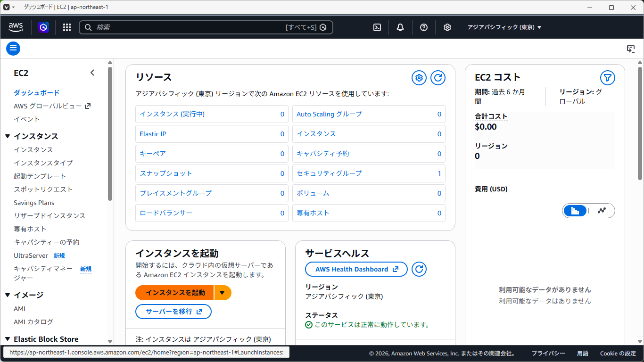Open the EC2 cost filter icon

click(608, 78)
